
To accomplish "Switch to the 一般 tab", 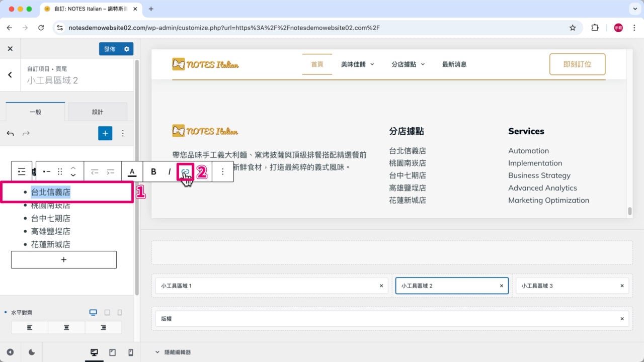I will point(35,112).
